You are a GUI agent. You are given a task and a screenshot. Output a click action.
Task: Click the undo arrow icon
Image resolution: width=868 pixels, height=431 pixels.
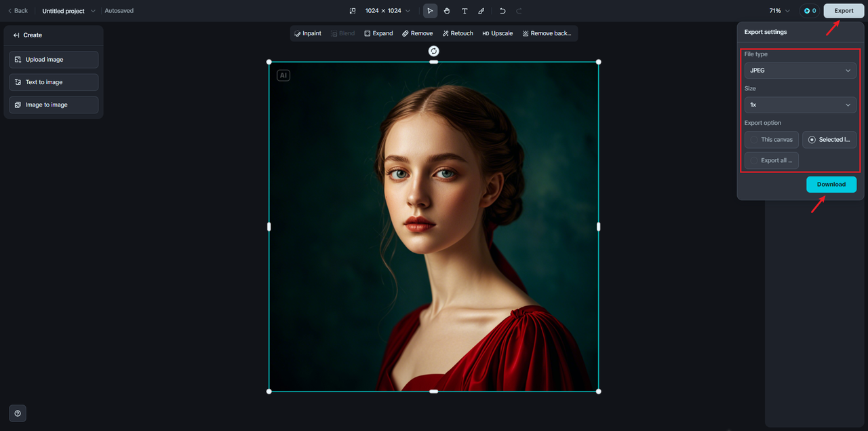502,11
